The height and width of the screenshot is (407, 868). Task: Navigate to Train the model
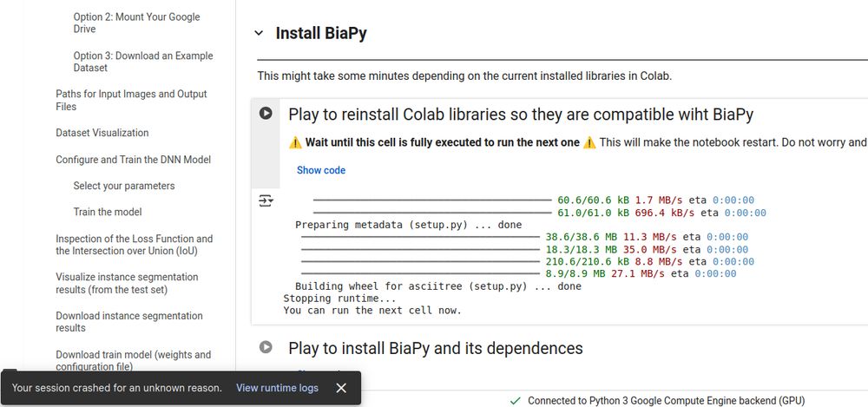click(x=108, y=212)
